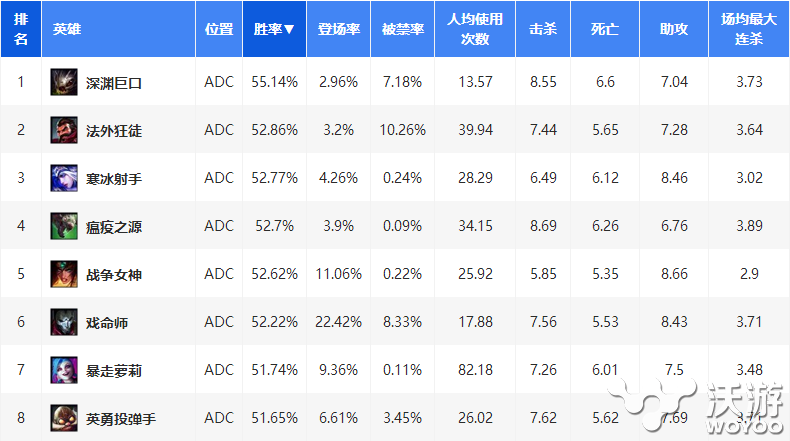
Task: Click the 人均使用次数 column header
Action: point(475,30)
